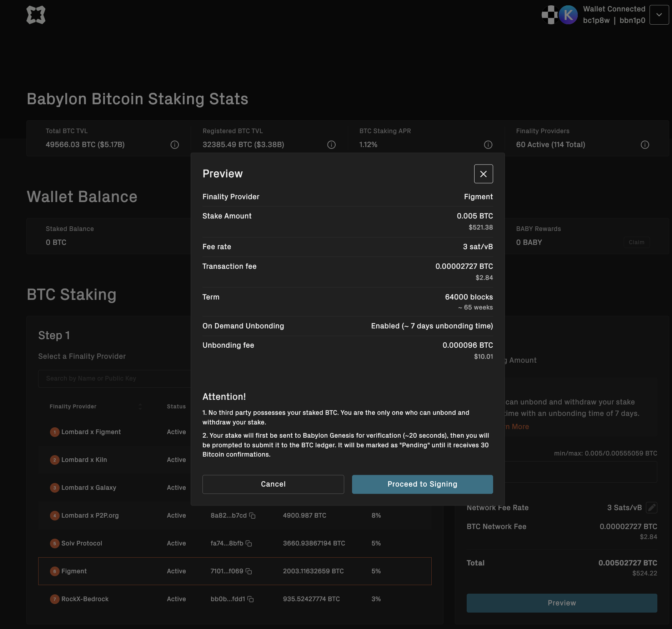The height and width of the screenshot is (629, 672).
Task: Claim BABY rewards button
Action: pos(637,242)
